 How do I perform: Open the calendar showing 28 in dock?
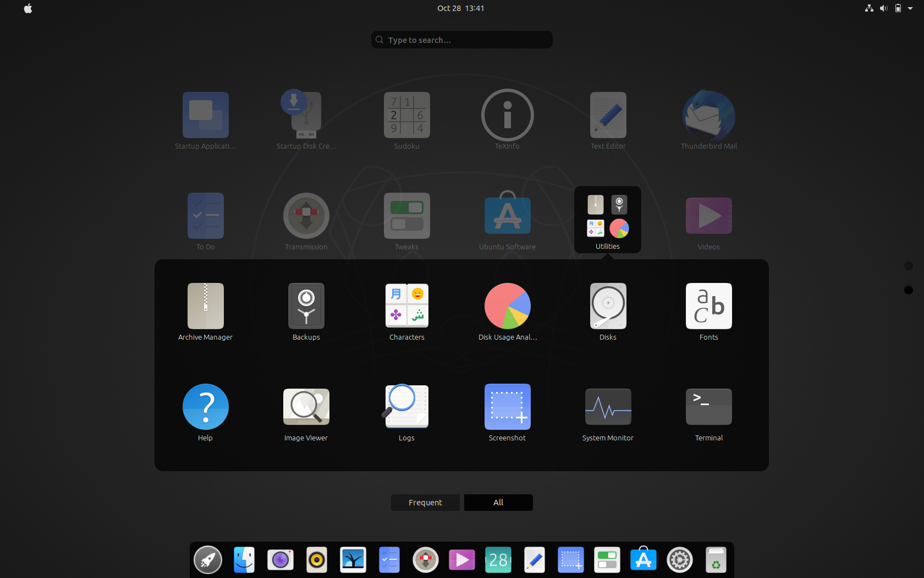498,560
